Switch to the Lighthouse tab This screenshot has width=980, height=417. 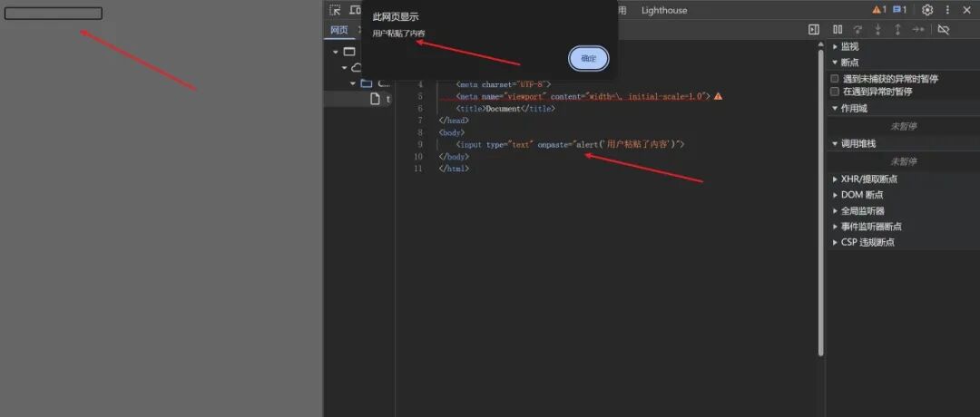663,10
